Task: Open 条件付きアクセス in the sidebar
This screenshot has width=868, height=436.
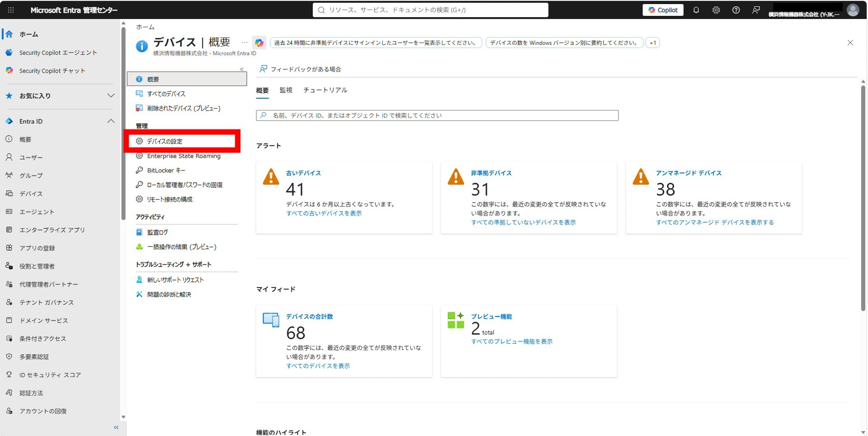Action: pos(43,338)
